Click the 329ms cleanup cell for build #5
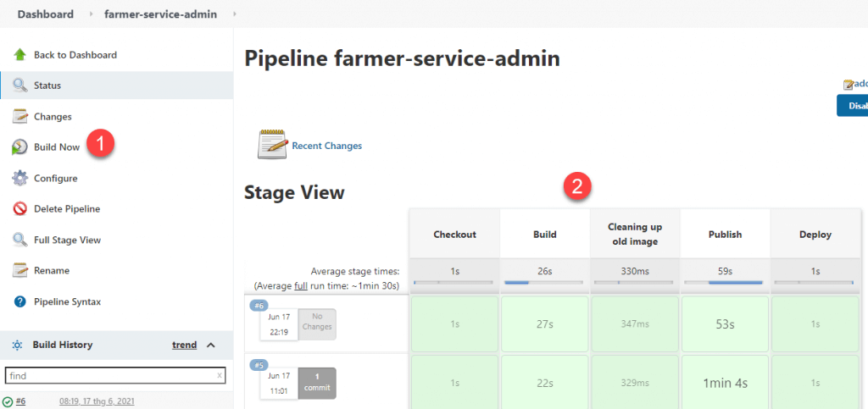Image resolution: width=868 pixels, height=409 pixels. click(635, 383)
